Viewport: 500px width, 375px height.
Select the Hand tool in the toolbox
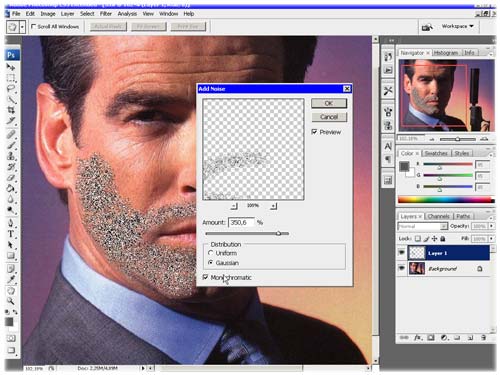(11, 290)
